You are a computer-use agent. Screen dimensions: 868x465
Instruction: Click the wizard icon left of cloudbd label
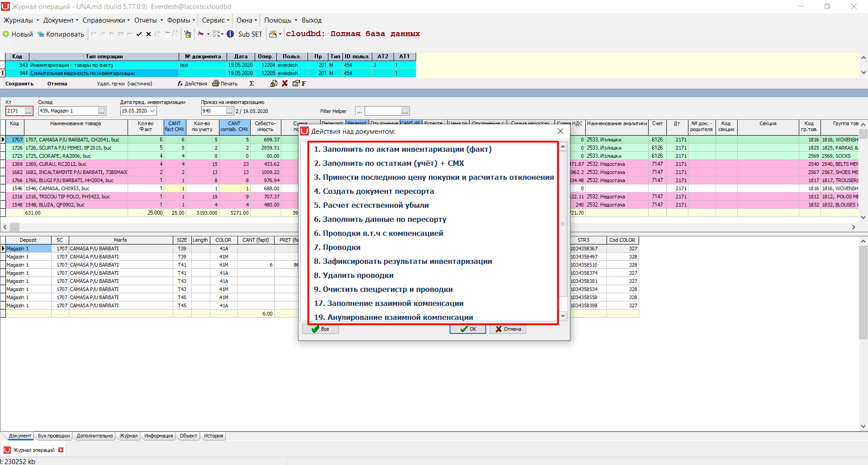coord(273,34)
